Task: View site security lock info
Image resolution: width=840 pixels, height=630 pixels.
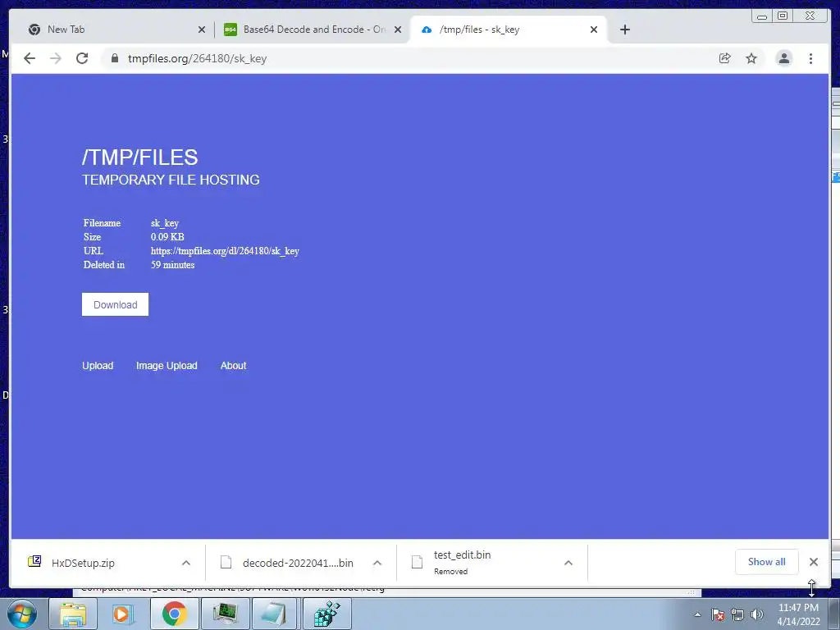Action: click(x=114, y=58)
